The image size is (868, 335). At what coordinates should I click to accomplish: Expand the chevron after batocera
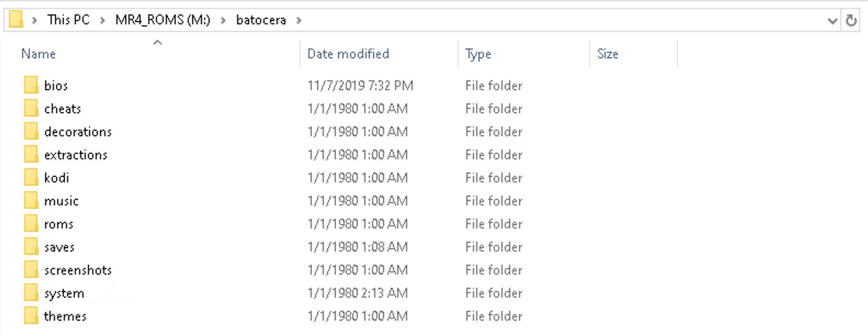pos(299,20)
